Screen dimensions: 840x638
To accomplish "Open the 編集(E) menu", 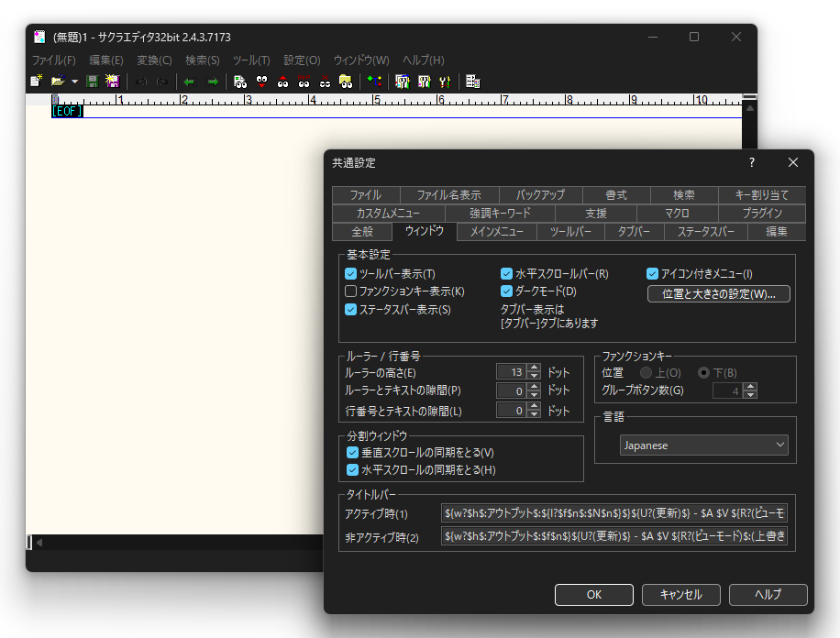I will 106,60.
